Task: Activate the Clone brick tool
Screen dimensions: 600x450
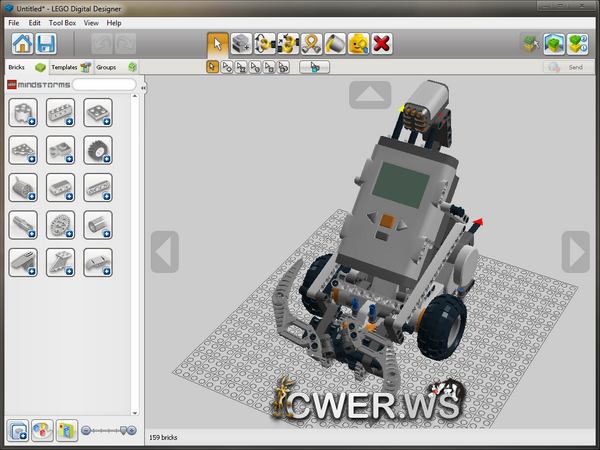Action: point(241,44)
